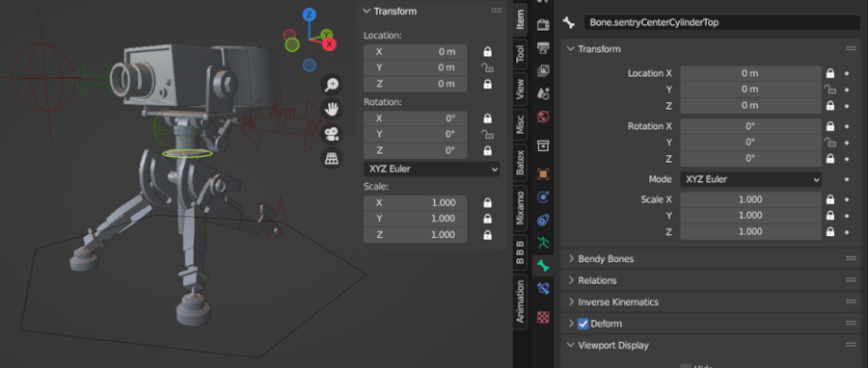The width and height of the screenshot is (868, 368).
Task: Open the Bone properties tab icon
Action: tap(543, 266)
